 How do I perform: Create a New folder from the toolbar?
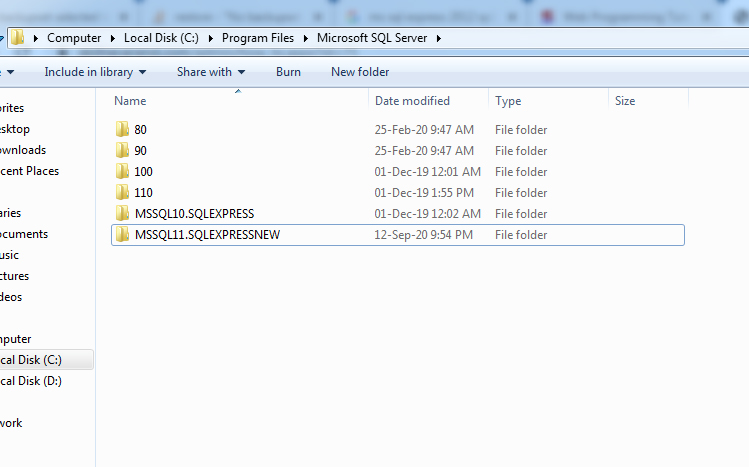point(360,72)
